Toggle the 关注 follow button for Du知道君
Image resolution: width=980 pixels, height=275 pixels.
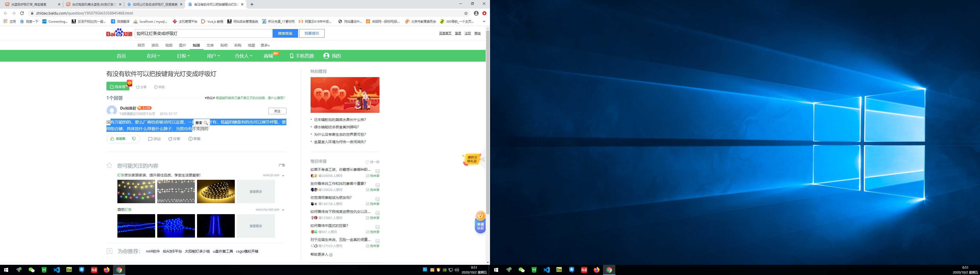(277, 111)
